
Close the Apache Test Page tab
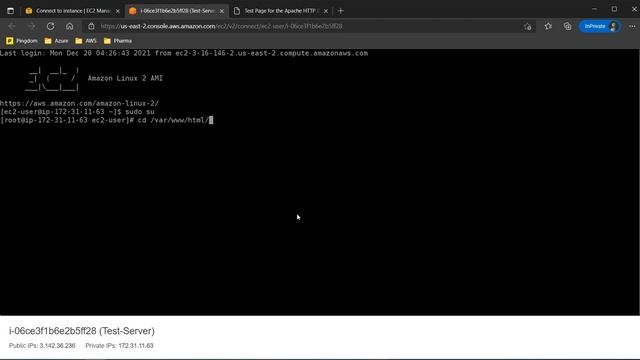click(x=326, y=11)
